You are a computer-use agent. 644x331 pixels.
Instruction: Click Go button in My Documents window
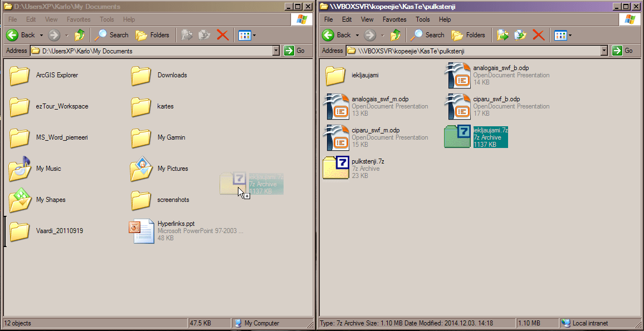tap(295, 51)
